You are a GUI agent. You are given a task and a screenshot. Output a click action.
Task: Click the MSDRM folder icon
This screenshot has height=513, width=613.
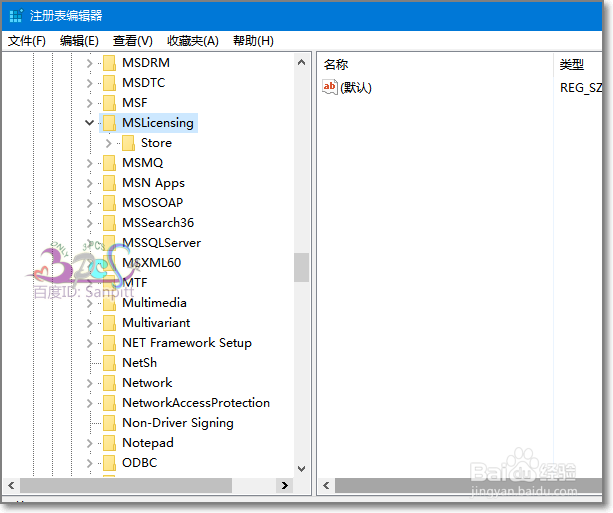click(109, 63)
